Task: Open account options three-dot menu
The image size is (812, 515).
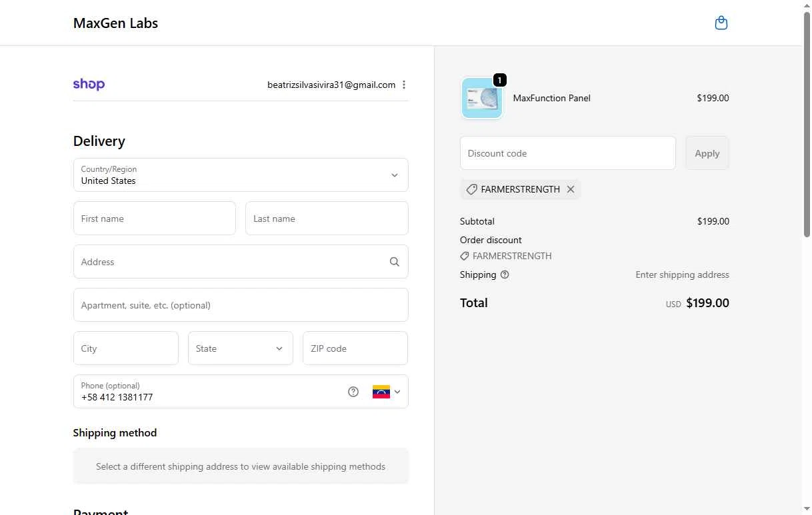Action: click(404, 85)
